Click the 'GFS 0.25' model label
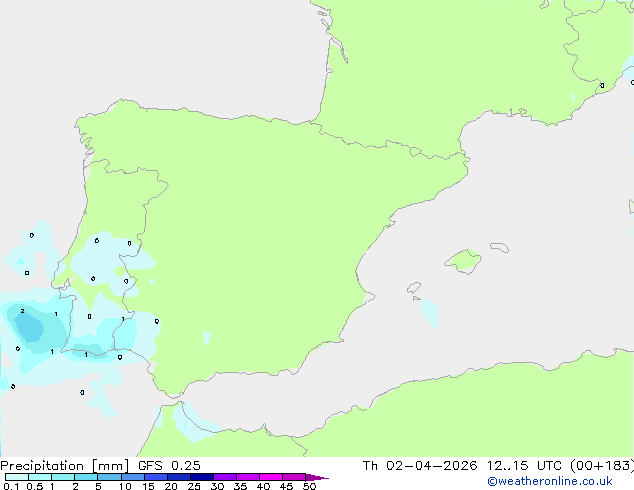 [x=169, y=466]
